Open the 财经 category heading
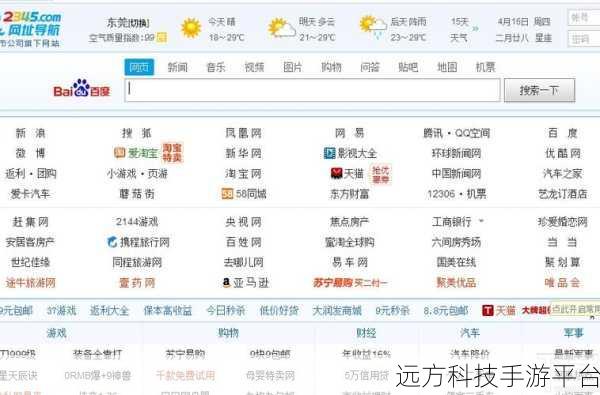Image resolution: width=600 pixels, height=395 pixels. [x=367, y=333]
